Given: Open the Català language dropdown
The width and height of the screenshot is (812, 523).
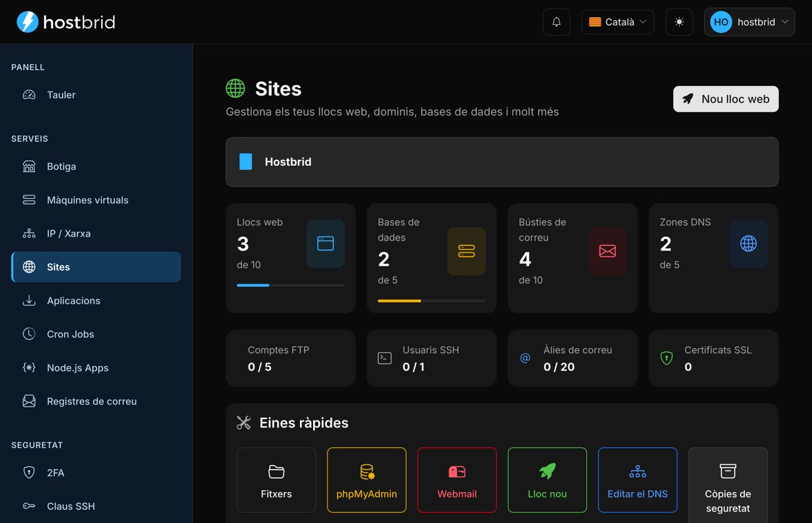Looking at the screenshot, I should (x=618, y=22).
